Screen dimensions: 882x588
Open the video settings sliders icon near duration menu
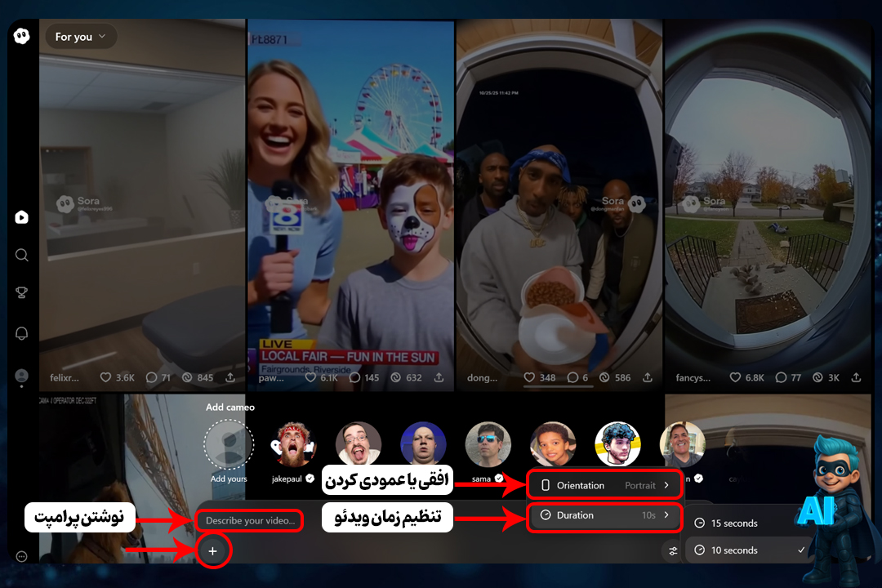coord(672,550)
